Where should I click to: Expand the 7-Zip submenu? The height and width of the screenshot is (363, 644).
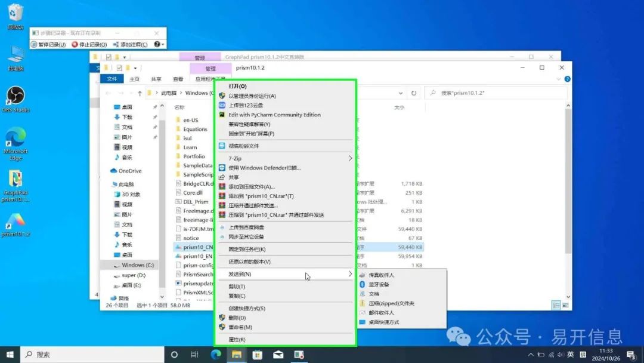tap(284, 158)
